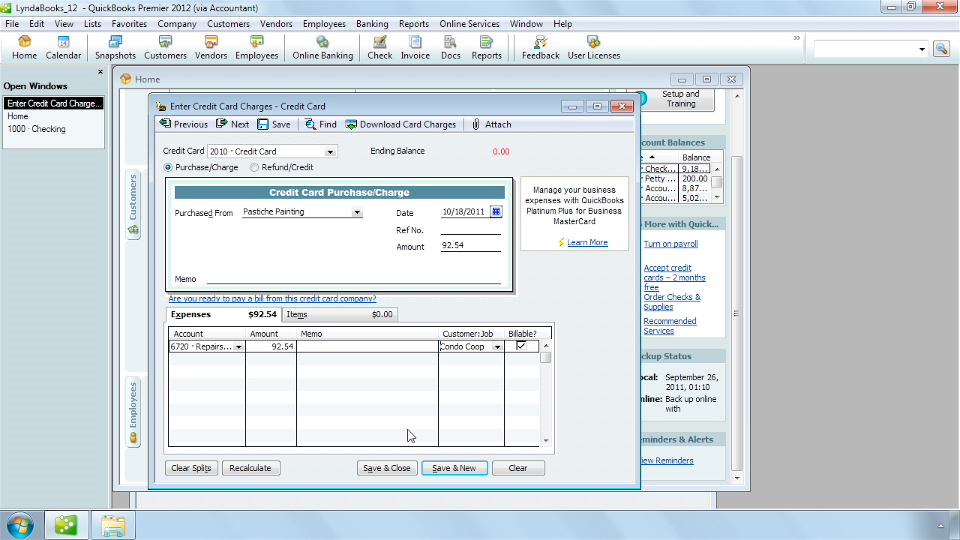Open Snapshots from the toolbar
The image size is (960, 540).
tap(115, 47)
